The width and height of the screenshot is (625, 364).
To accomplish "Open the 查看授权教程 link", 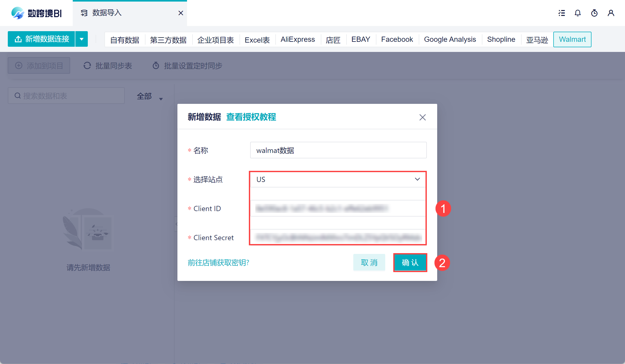I will [251, 117].
